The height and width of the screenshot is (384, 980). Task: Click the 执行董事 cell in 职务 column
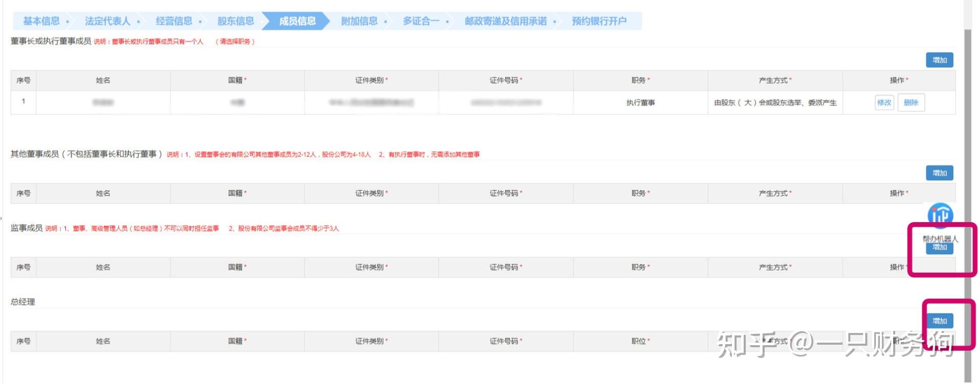pyautogui.click(x=641, y=103)
